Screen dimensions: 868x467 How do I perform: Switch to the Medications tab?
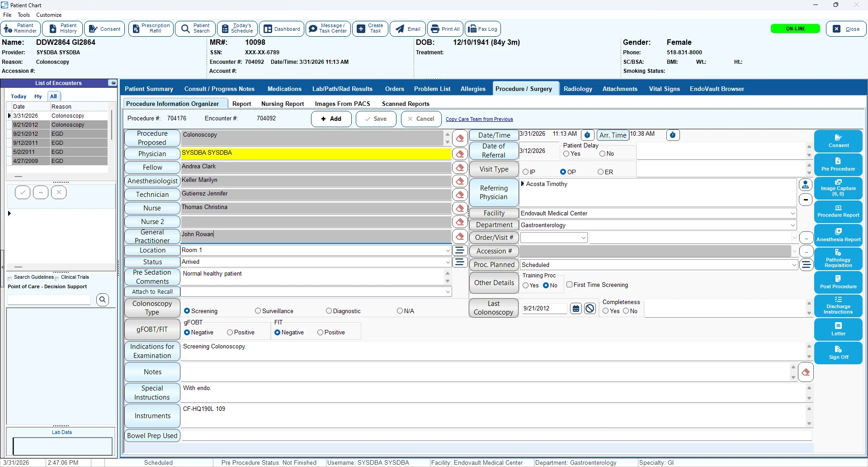coord(284,89)
